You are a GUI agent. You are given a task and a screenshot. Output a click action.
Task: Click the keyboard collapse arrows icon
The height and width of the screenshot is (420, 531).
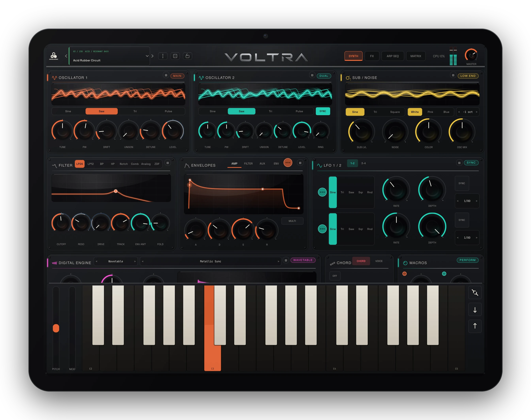tap(475, 293)
